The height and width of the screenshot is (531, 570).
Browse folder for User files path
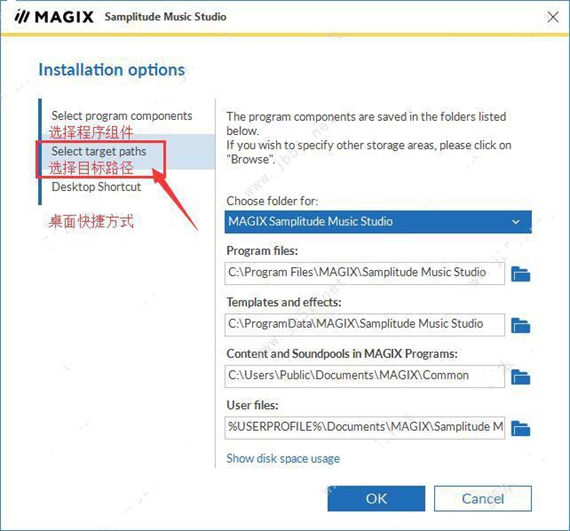point(521,428)
